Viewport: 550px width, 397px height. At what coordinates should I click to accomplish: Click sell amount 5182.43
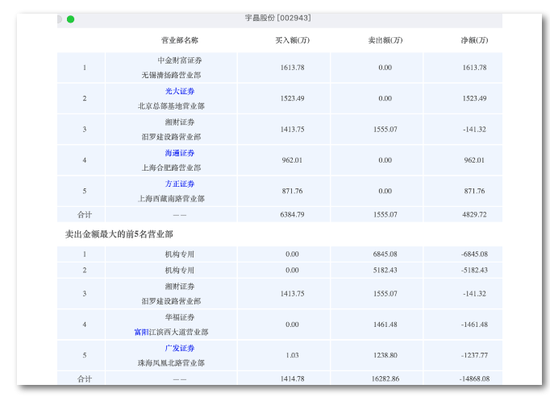(x=385, y=270)
